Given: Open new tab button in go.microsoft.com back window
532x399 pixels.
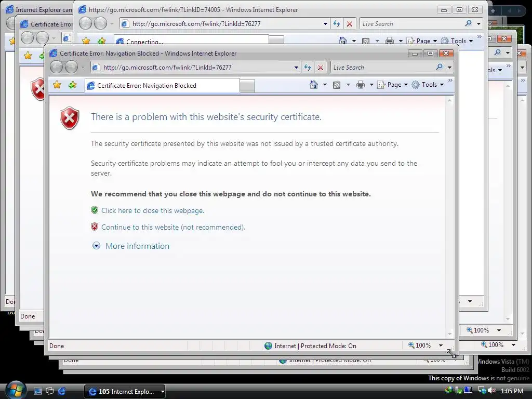Looking at the screenshot, I should pyautogui.click(x=276, y=40).
